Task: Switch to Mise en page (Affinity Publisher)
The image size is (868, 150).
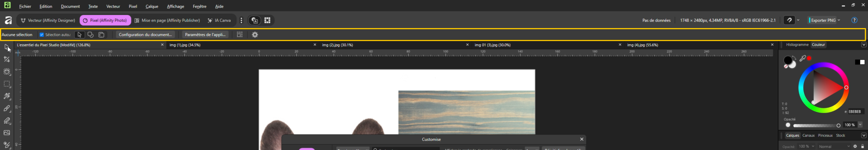Action: click(167, 20)
